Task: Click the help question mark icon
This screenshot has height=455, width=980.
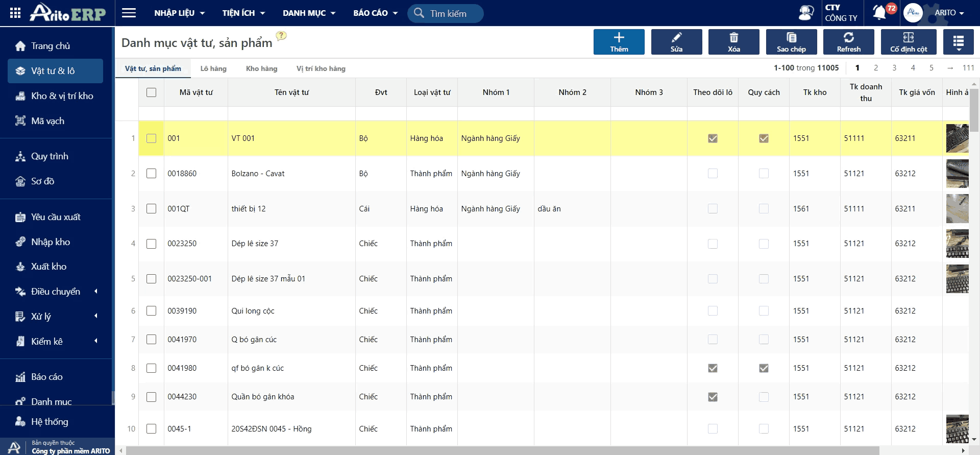Action: click(x=281, y=36)
